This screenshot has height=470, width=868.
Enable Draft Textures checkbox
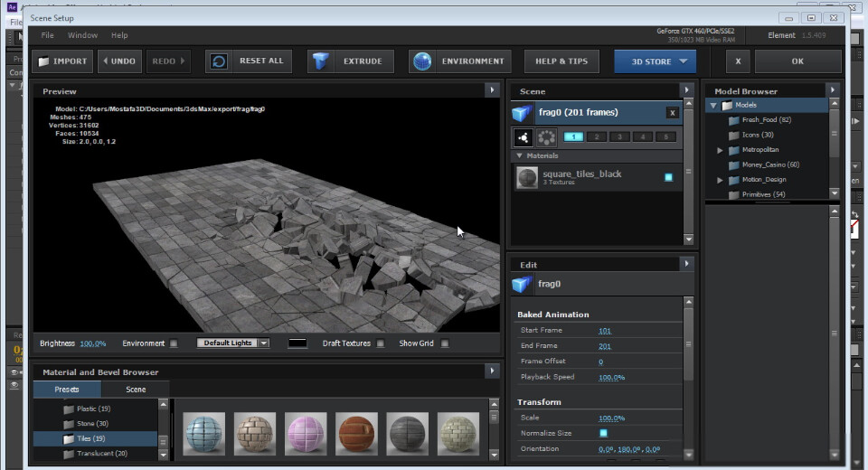click(x=381, y=343)
